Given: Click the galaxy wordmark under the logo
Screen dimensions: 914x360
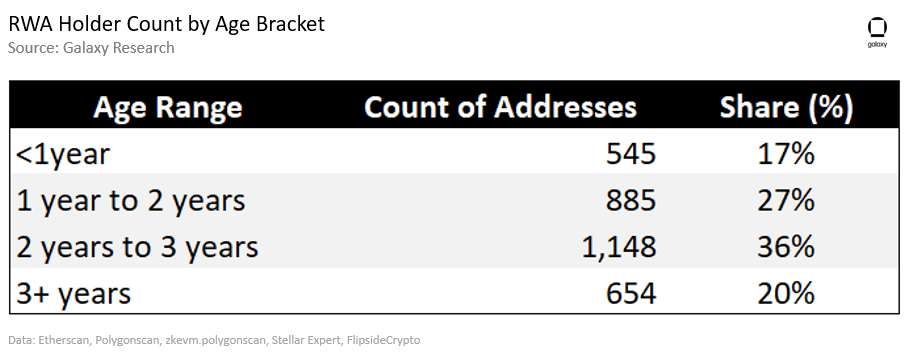Looking at the screenshot, I should pos(877,44).
